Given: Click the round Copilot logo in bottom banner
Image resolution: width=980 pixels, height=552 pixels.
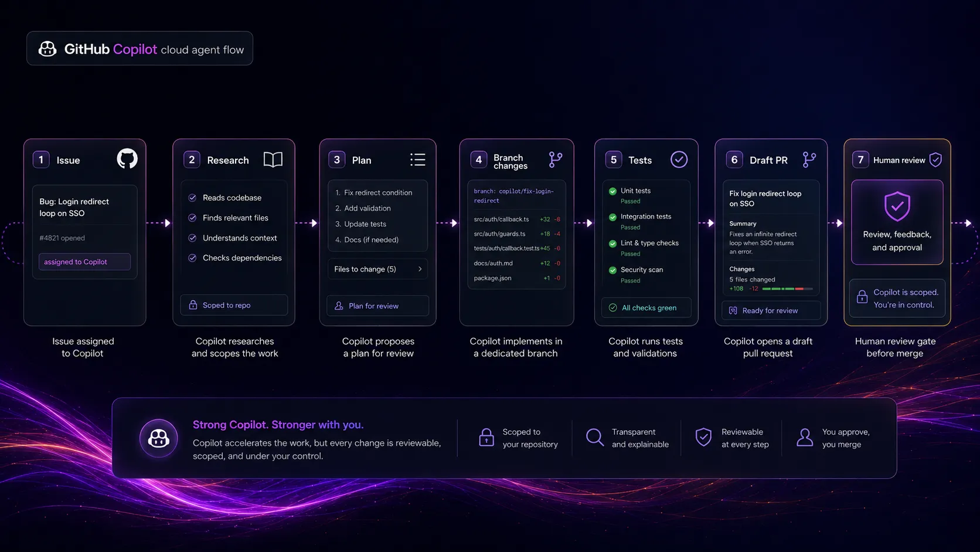Looking at the screenshot, I should tap(158, 438).
